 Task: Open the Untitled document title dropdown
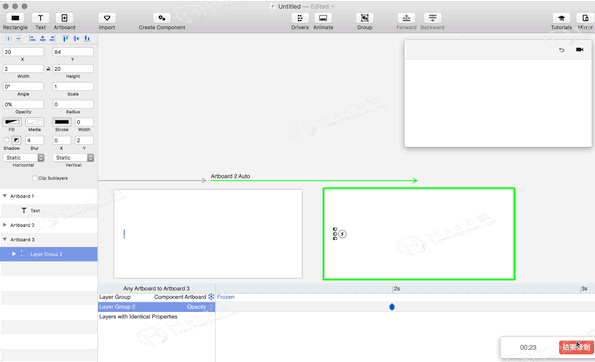(333, 6)
